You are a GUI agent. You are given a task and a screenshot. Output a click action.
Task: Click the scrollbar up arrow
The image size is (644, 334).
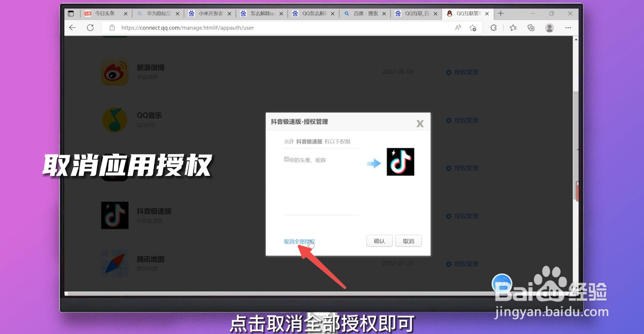click(576, 40)
